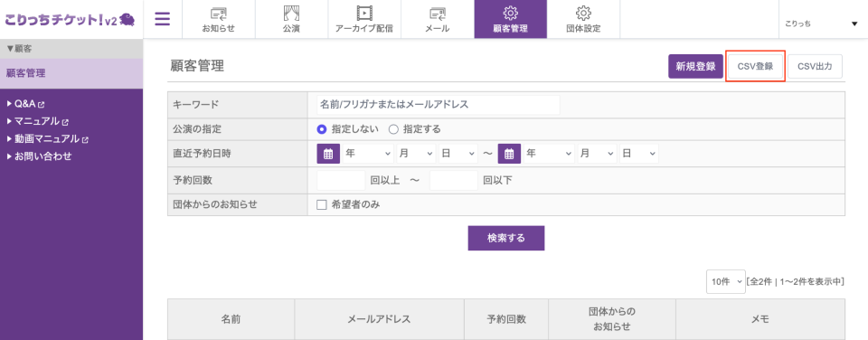
Task: Select 顧客管理 in the sidebar
Action: click(71, 73)
